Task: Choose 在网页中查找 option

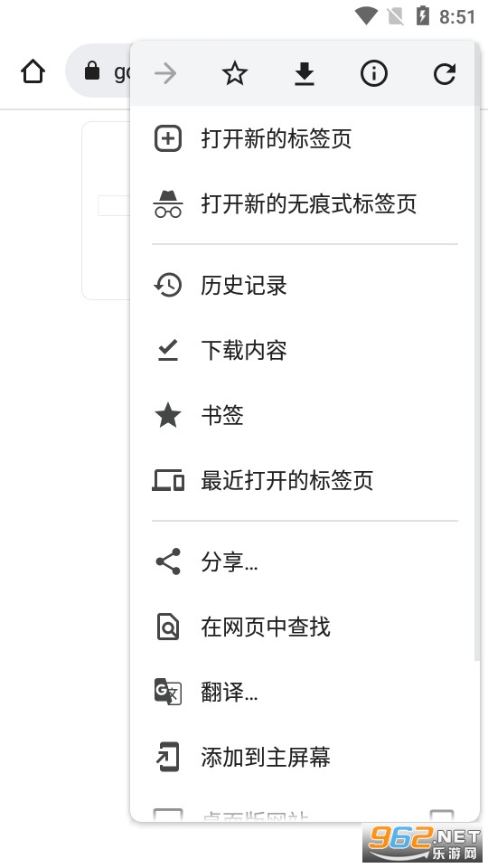Action: point(305,627)
